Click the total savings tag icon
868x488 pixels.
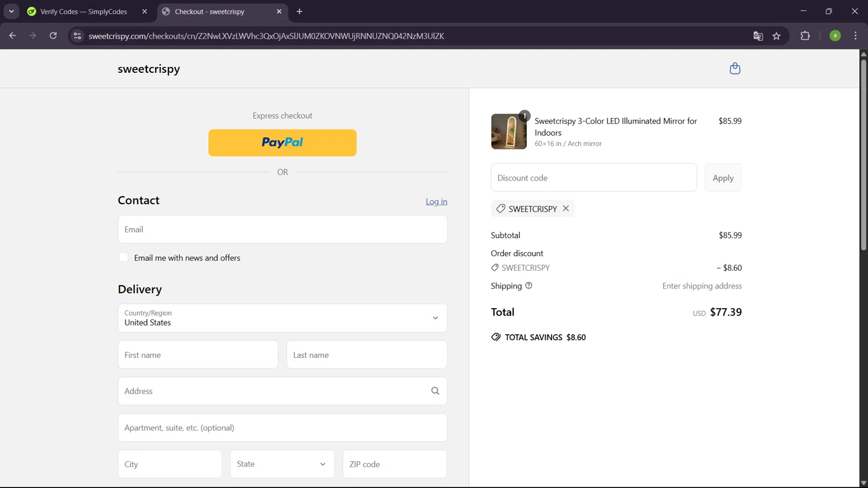[x=496, y=337]
